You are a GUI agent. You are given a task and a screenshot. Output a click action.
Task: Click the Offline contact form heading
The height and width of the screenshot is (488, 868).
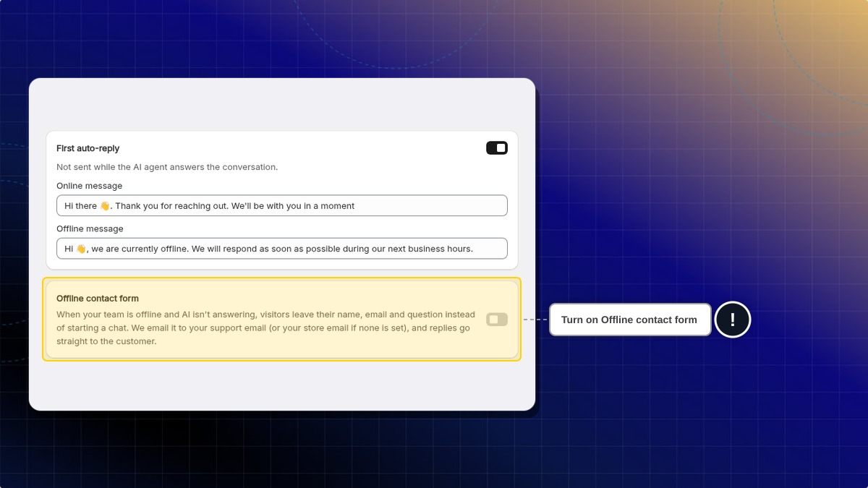(98, 299)
